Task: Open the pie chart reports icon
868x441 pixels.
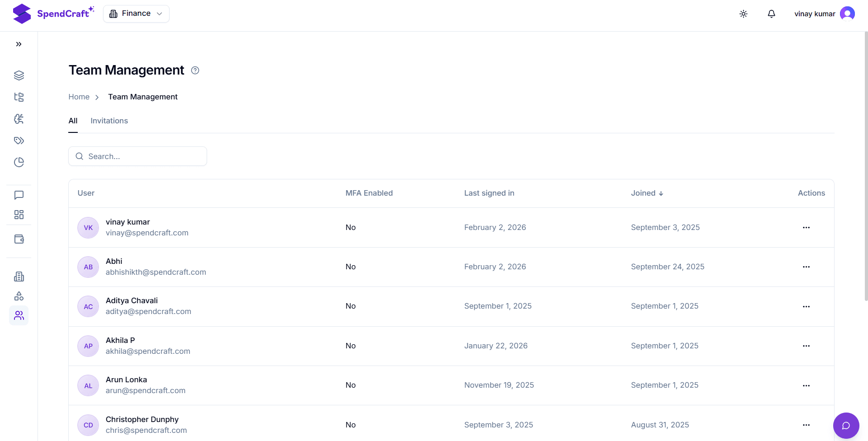Action: 19,162
